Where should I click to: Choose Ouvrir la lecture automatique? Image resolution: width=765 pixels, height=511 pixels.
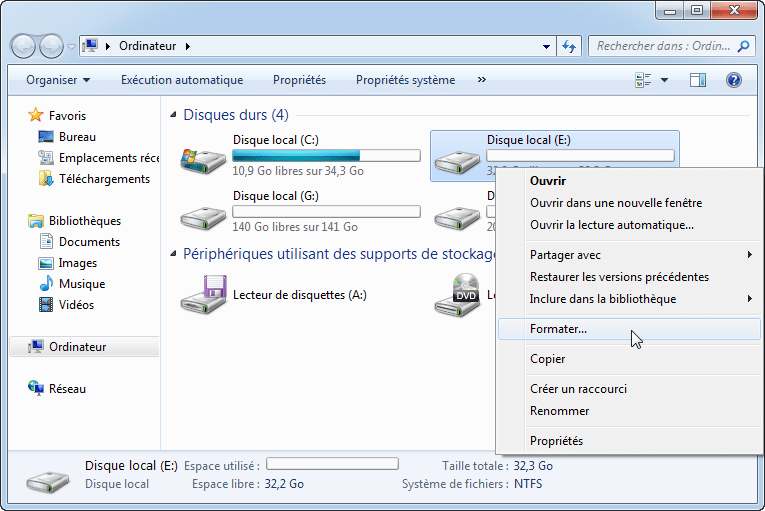629,225
